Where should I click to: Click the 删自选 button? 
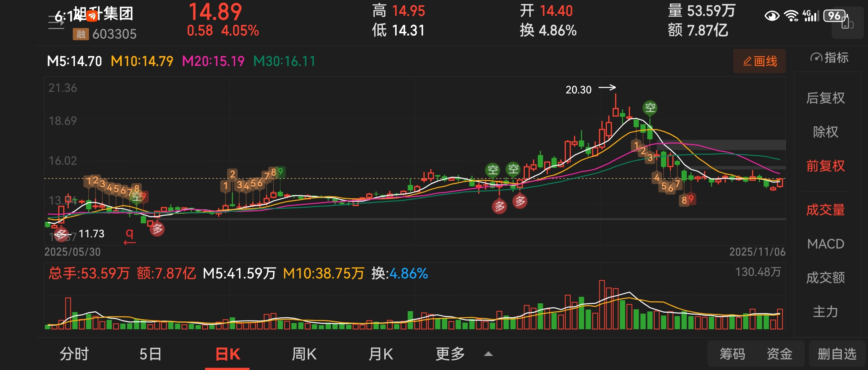click(837, 354)
